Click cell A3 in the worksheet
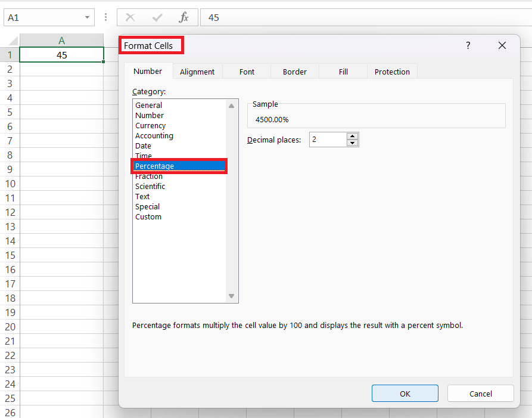This screenshot has height=418, width=532. [61, 83]
